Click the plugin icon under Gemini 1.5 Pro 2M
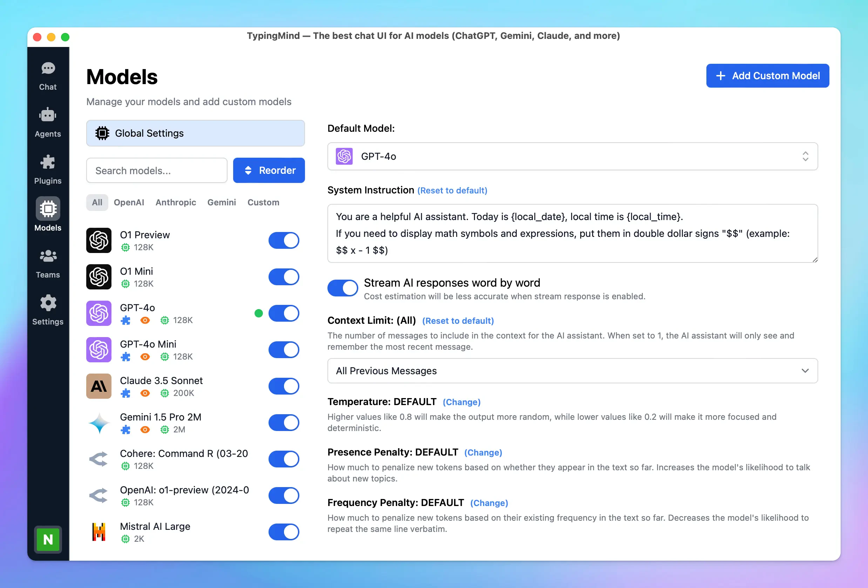The image size is (868, 588). [126, 430]
